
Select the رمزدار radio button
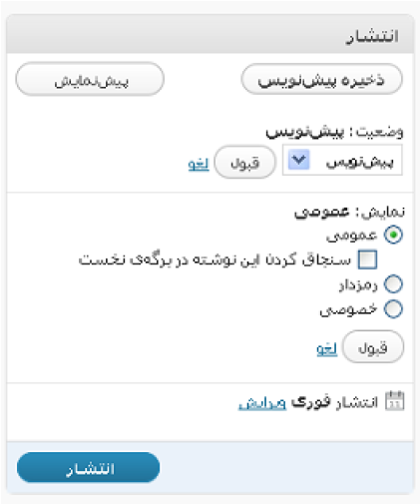(393, 284)
